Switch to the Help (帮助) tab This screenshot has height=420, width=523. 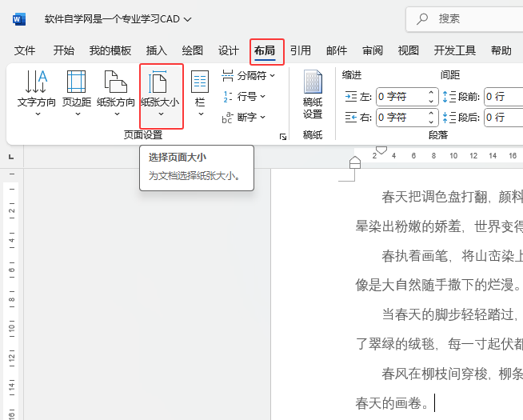501,50
